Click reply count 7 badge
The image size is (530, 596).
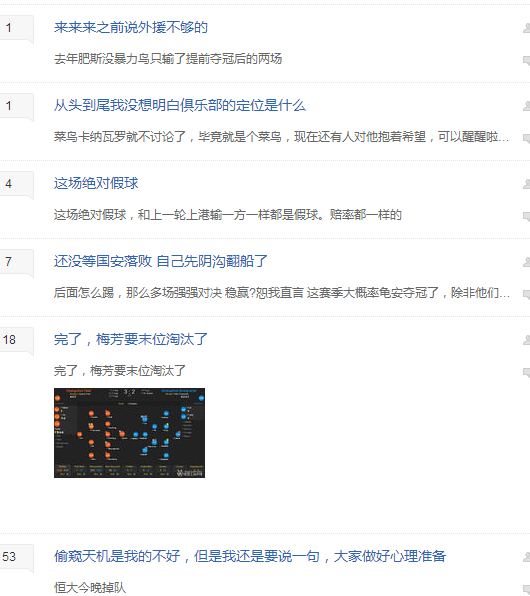pos(15,262)
